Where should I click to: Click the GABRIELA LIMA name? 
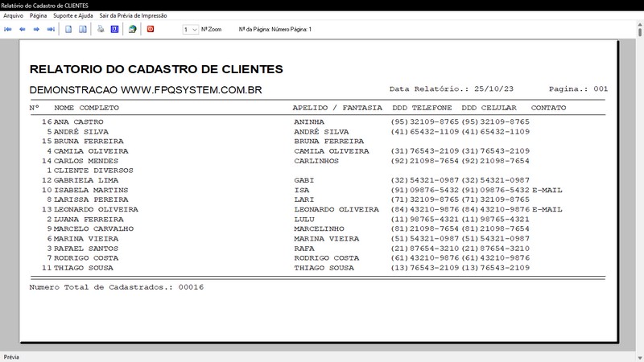point(86,180)
